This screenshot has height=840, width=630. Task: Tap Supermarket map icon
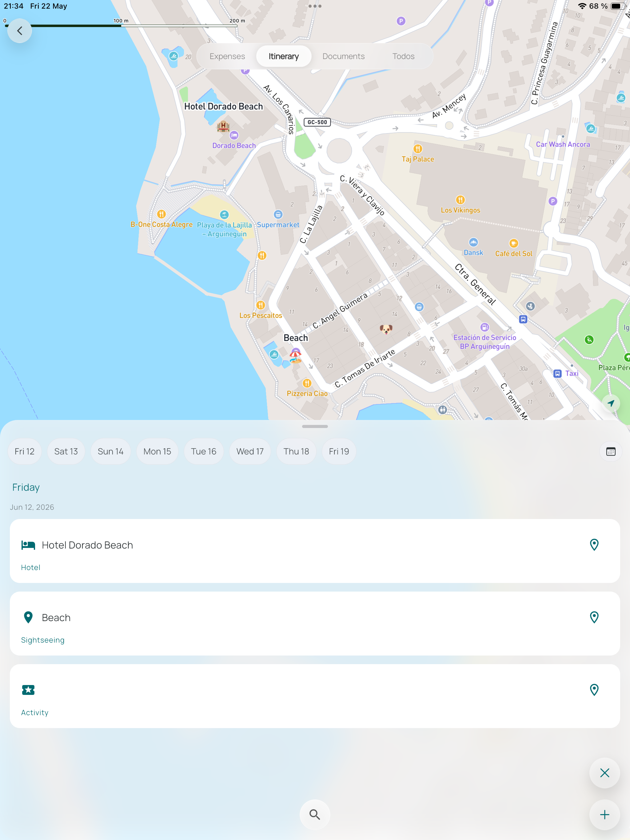(278, 215)
